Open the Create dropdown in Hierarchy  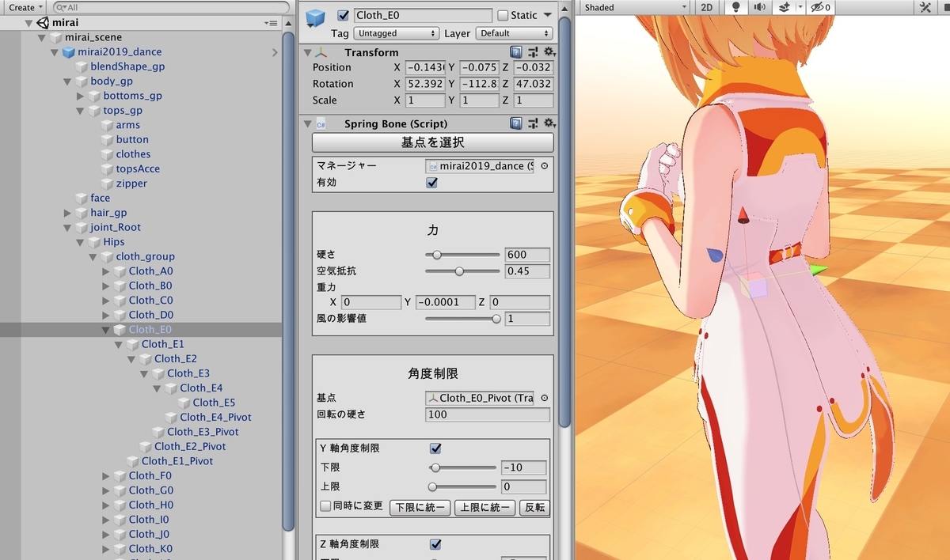[x=26, y=7]
